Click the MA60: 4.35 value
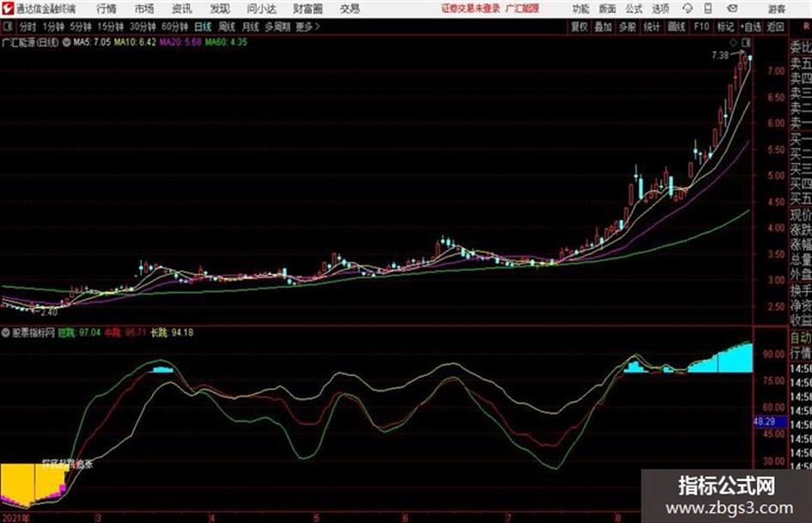This screenshot has width=812, height=523. pyautogui.click(x=226, y=42)
